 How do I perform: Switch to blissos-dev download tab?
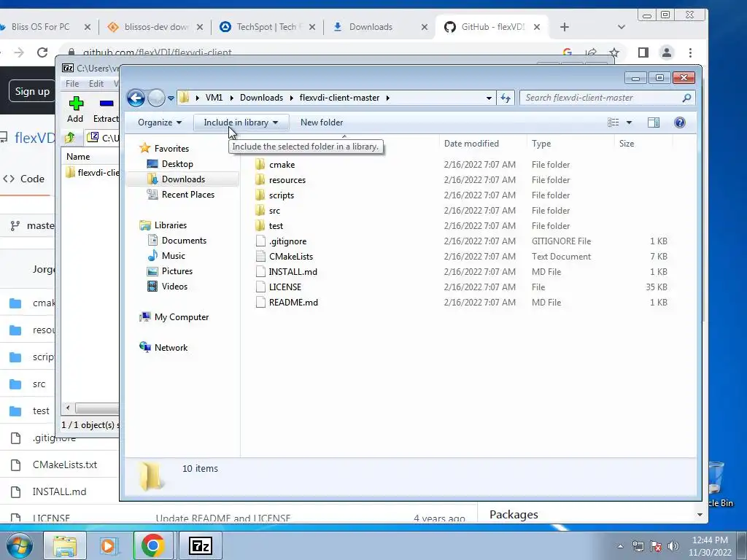pyautogui.click(x=155, y=27)
